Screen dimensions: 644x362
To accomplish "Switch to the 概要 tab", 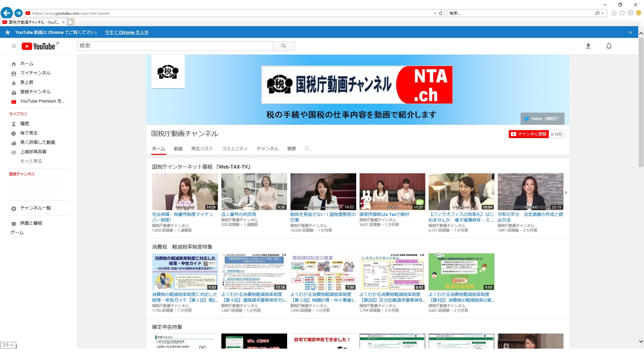I will coord(291,149).
